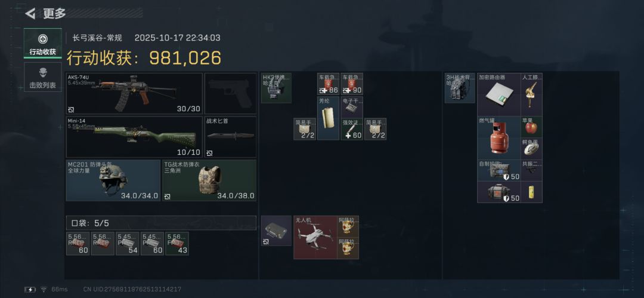
Task: Select the ammo stack showing 43
Action: pyautogui.click(x=177, y=244)
